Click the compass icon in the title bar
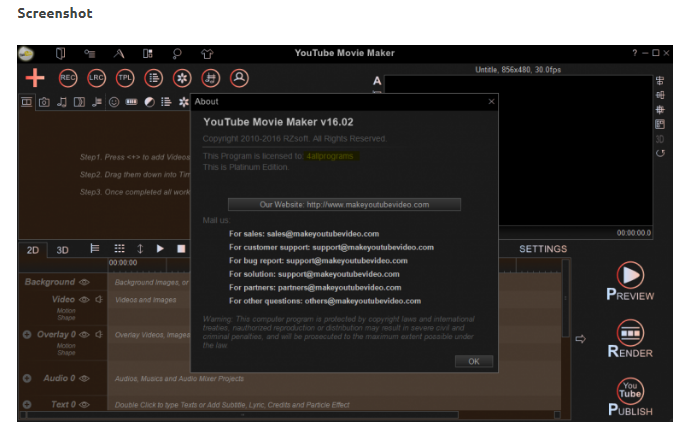This screenshot has width=683, height=440. point(119,54)
